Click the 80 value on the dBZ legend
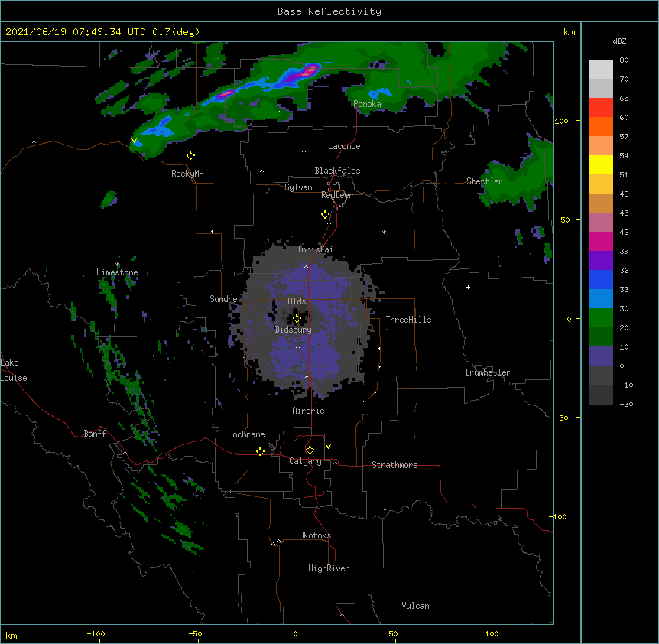 click(624, 60)
